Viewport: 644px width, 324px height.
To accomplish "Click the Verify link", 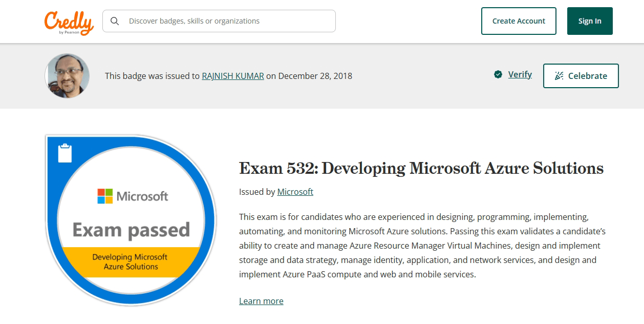I will click(x=520, y=75).
